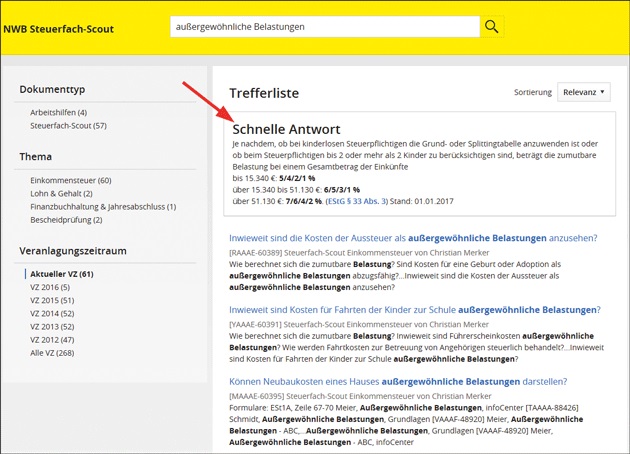
Task: Filter by Steuerfach-Scout (57) document type
Action: pos(68,126)
